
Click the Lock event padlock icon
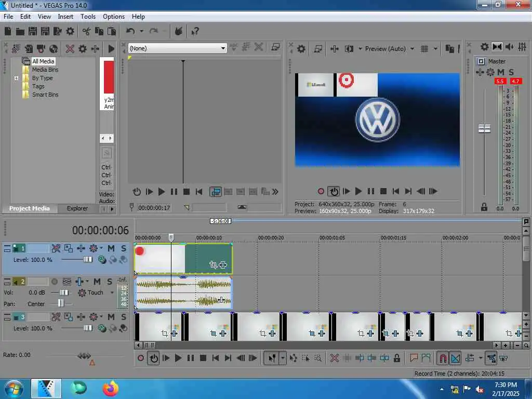396,358
